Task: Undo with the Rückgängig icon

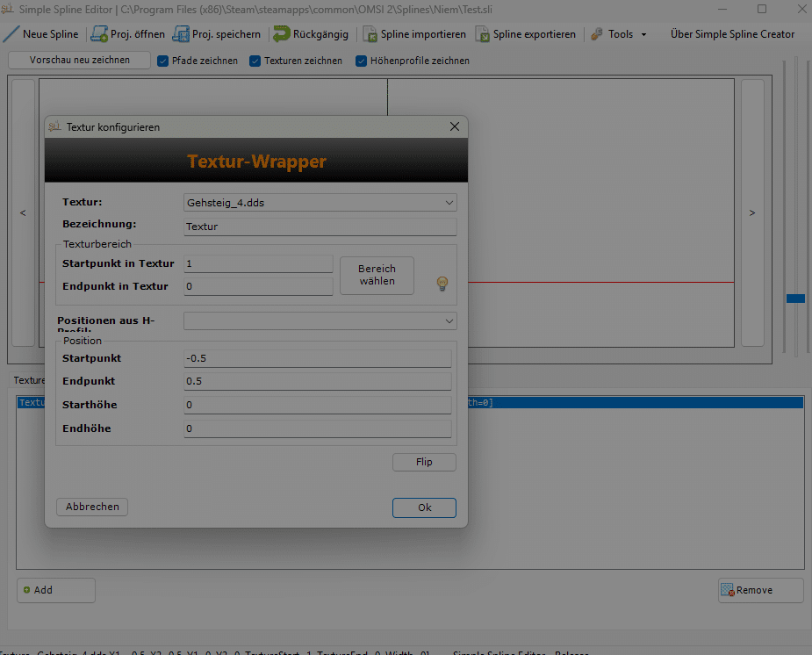Action: point(282,34)
